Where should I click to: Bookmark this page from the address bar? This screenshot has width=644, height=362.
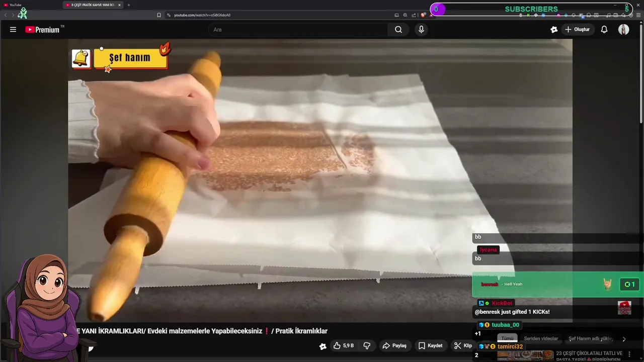159,15
